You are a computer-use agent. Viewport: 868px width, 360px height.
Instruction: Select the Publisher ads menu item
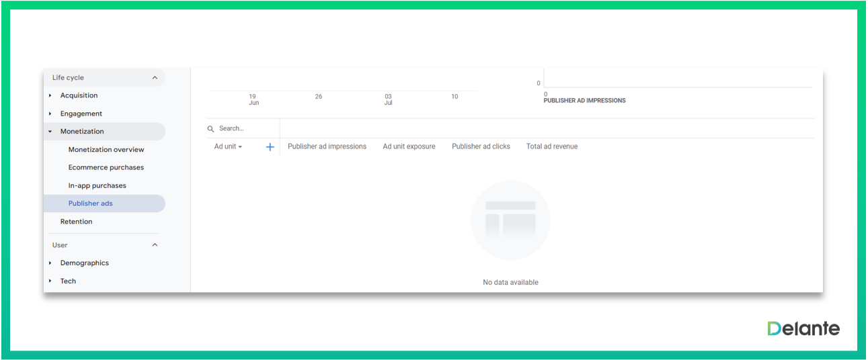(91, 204)
